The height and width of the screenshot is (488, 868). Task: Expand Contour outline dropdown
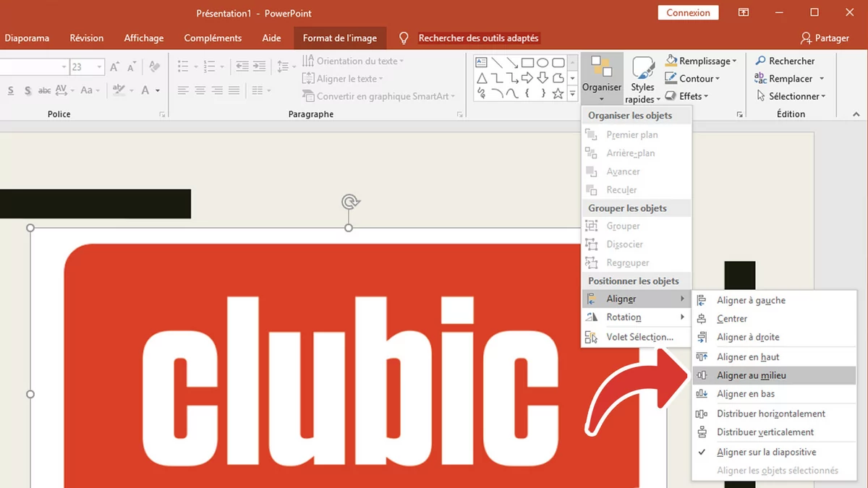pyautogui.click(x=718, y=79)
